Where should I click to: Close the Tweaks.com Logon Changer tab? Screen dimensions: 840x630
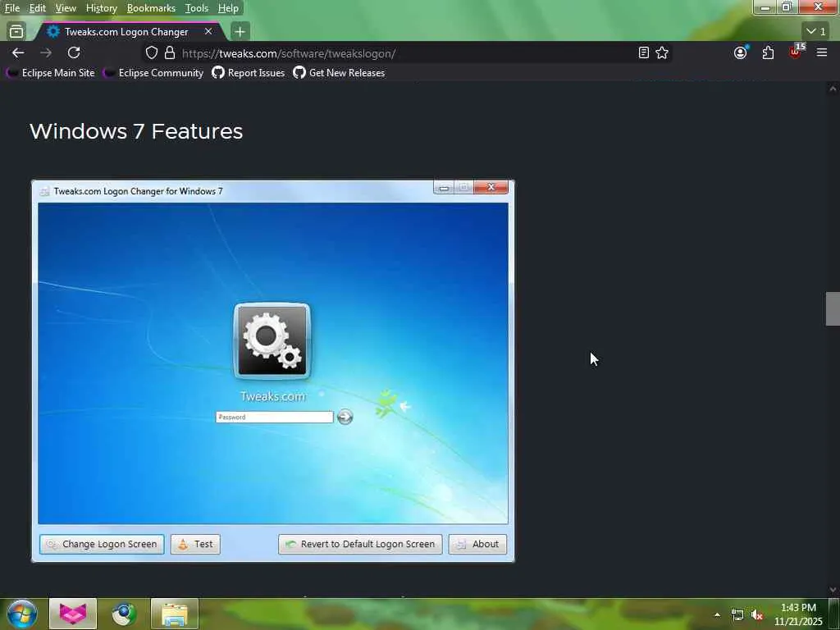coord(208,32)
